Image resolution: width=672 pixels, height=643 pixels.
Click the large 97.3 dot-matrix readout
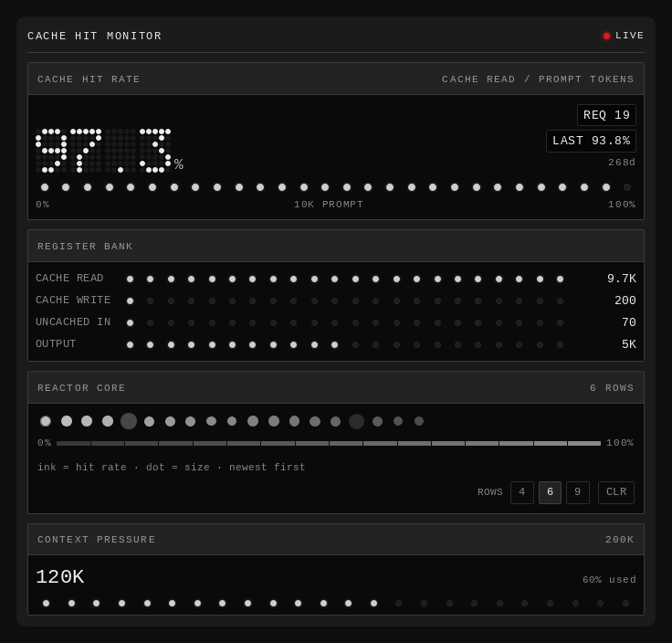(103, 151)
